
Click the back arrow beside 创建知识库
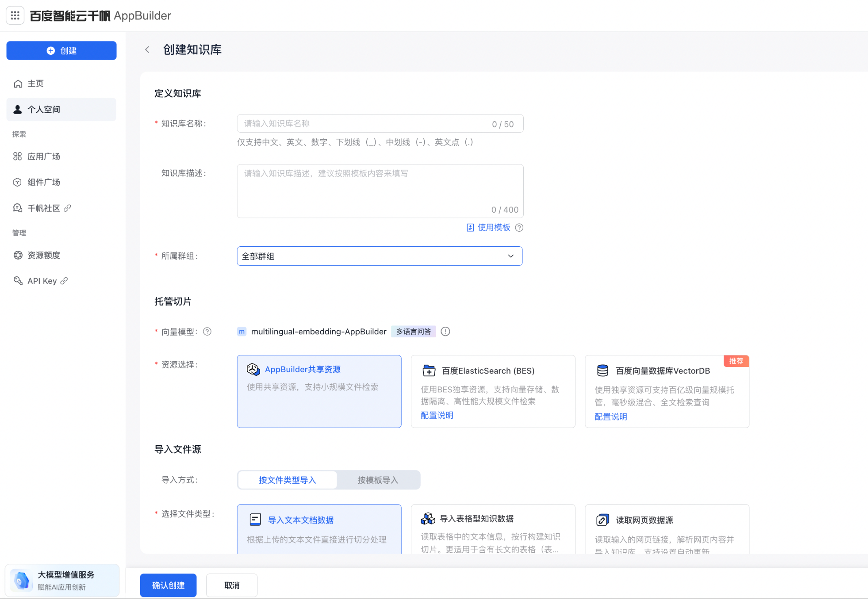point(147,50)
